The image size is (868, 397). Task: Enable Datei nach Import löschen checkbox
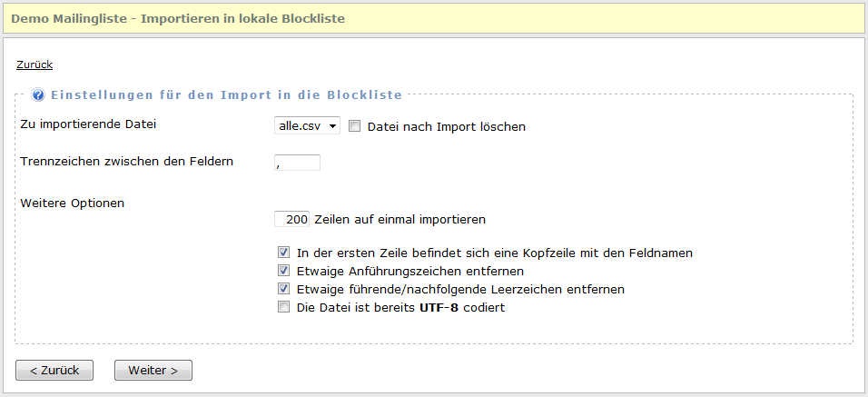pos(355,126)
